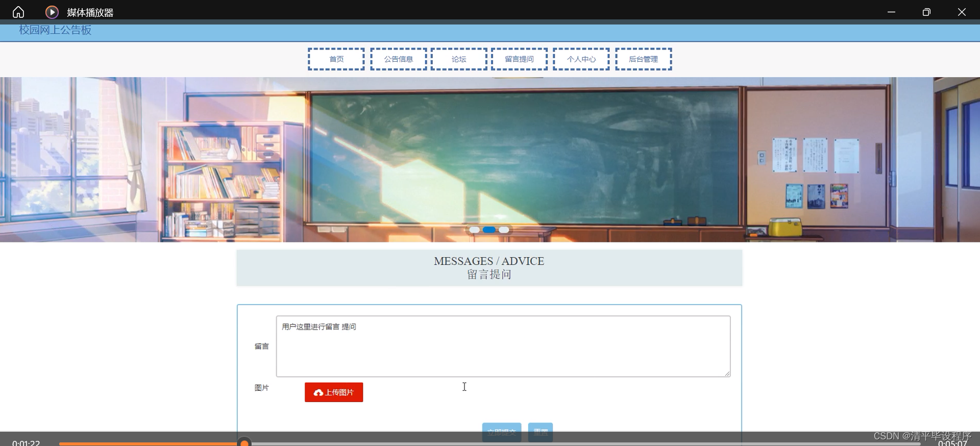This screenshot has width=980, height=446.
Task: Click the 重置 reset button
Action: tap(541, 432)
